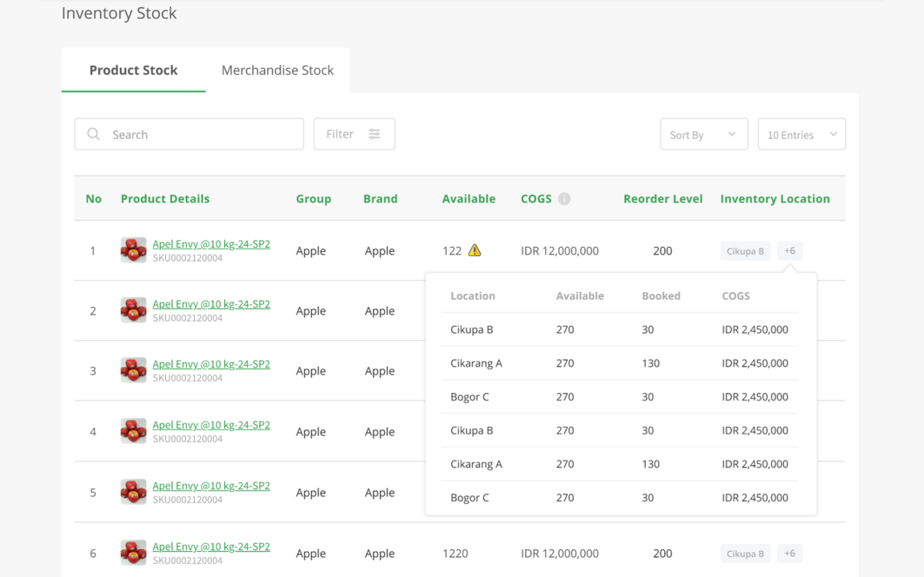Click product thumbnail in row 3
The height and width of the screenshot is (577, 924).
coord(133,371)
